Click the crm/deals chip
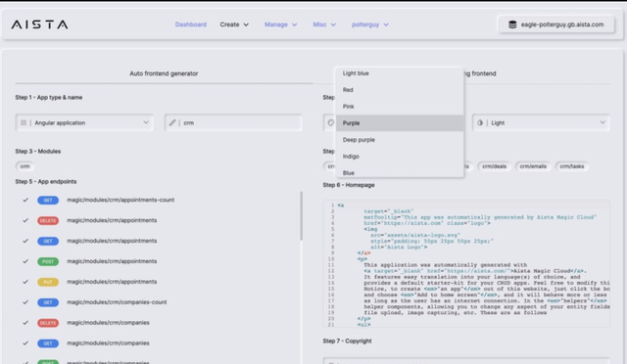 pyautogui.click(x=494, y=166)
